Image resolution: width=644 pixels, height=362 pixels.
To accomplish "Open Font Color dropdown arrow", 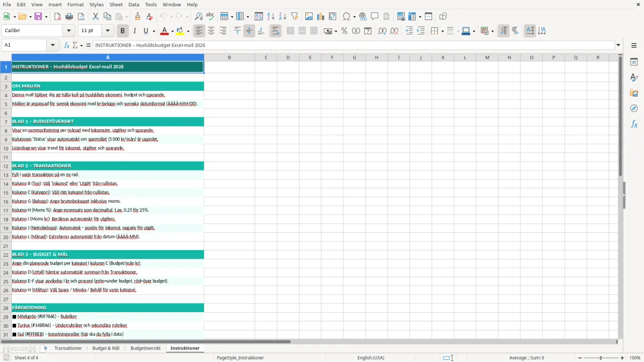I will [172, 31].
